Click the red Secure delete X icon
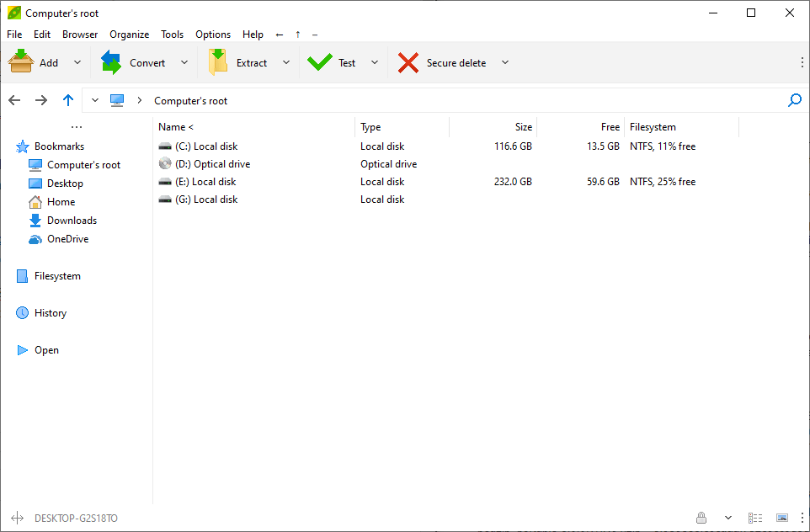This screenshot has height=532, width=810. (408, 62)
